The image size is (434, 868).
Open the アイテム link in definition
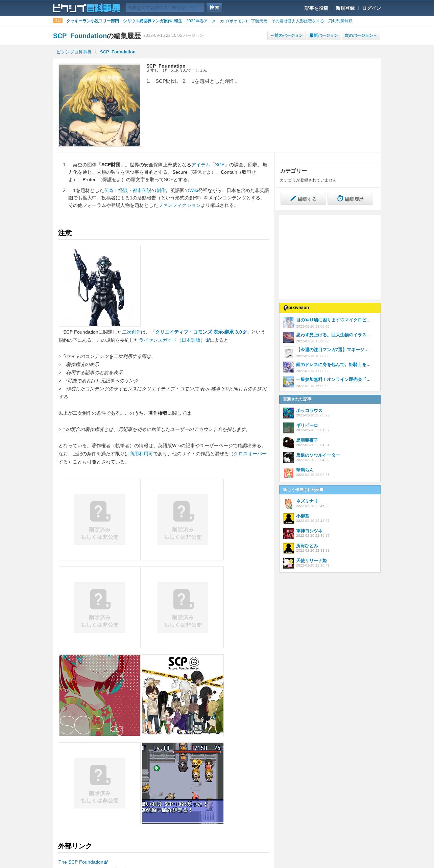pyautogui.click(x=200, y=165)
